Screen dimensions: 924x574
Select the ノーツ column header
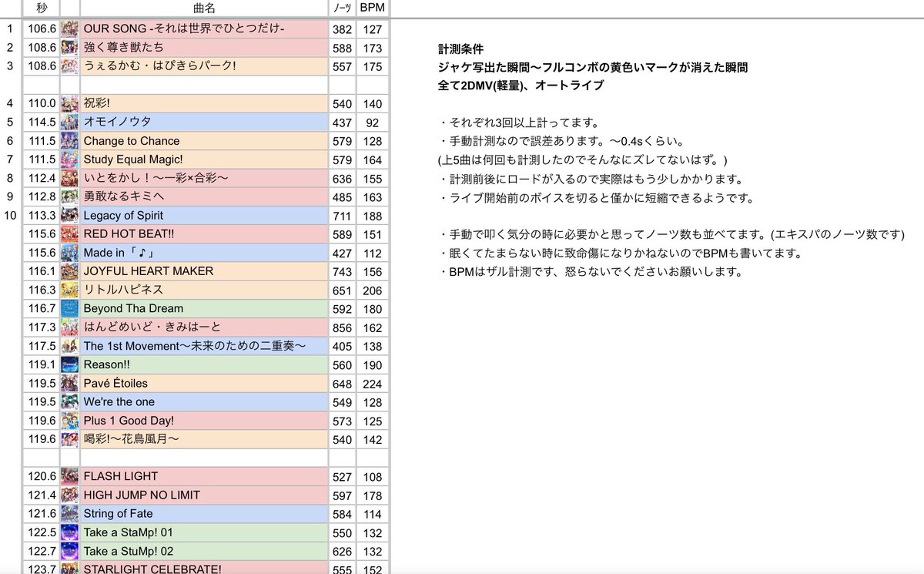[x=343, y=8]
